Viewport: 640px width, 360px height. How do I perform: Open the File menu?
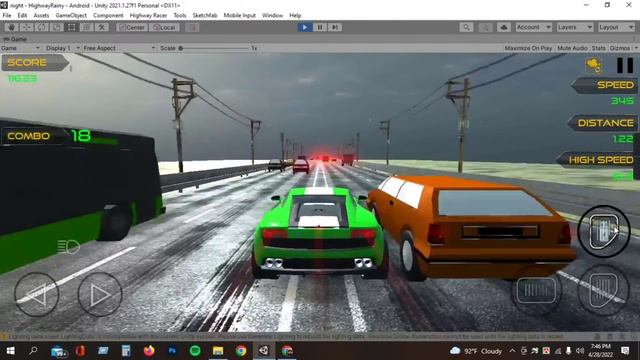click(x=7, y=16)
